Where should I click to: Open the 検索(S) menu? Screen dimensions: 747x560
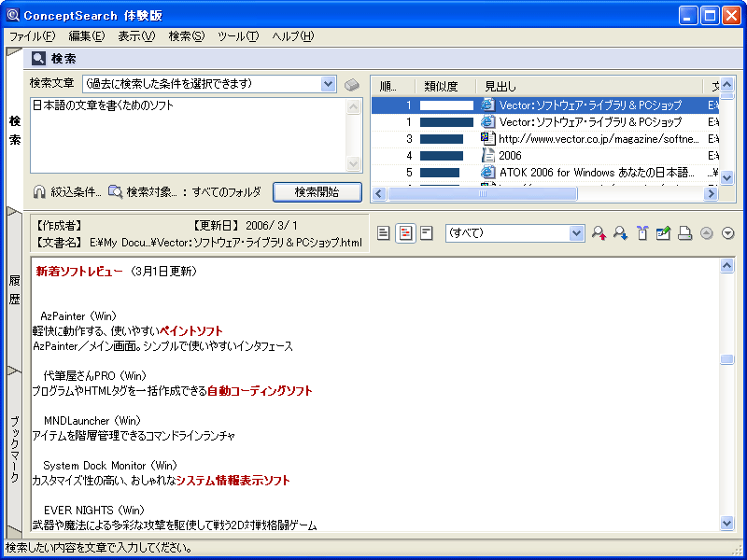[186, 36]
